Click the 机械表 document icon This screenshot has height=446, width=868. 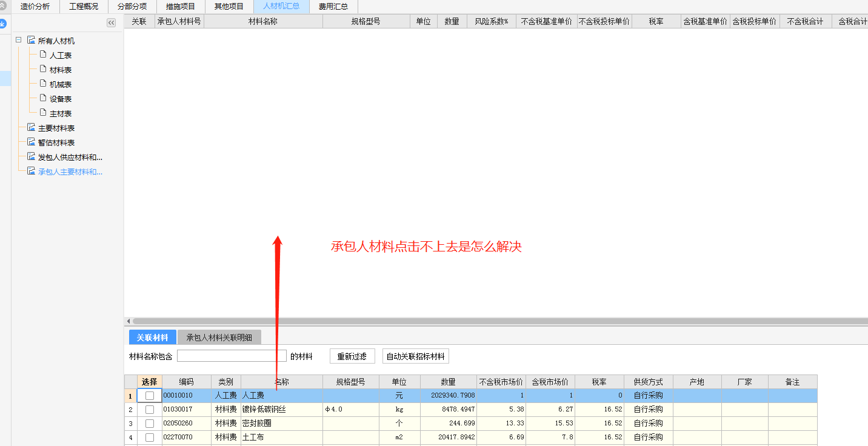click(43, 84)
